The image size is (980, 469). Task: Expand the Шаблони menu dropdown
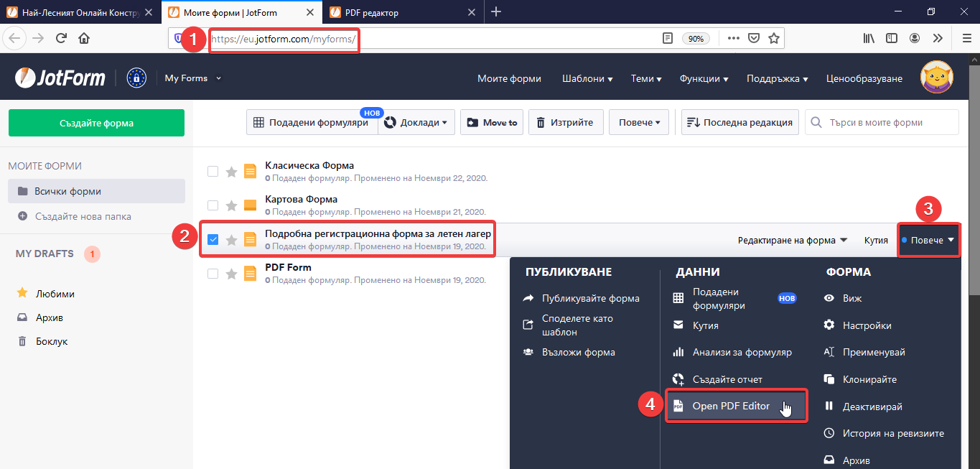[587, 79]
